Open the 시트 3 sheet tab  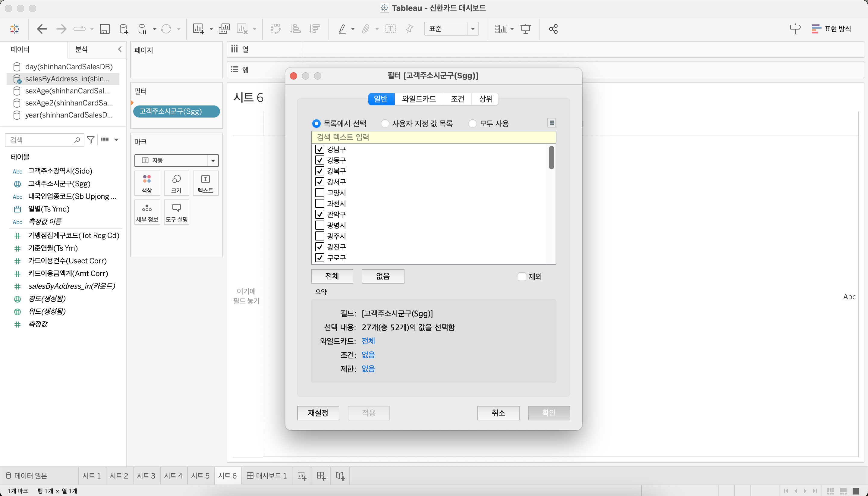(x=146, y=476)
